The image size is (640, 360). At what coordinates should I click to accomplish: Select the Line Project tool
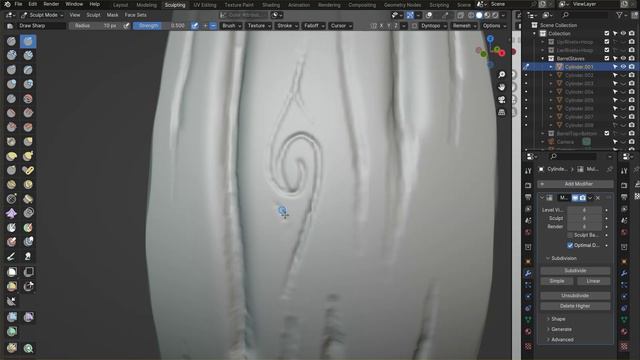[11, 301]
